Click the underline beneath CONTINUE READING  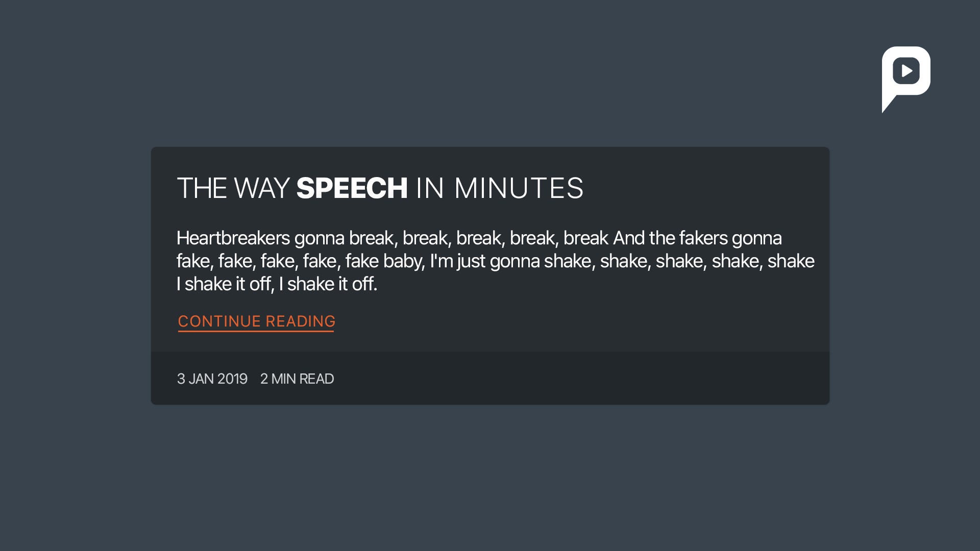point(256,331)
